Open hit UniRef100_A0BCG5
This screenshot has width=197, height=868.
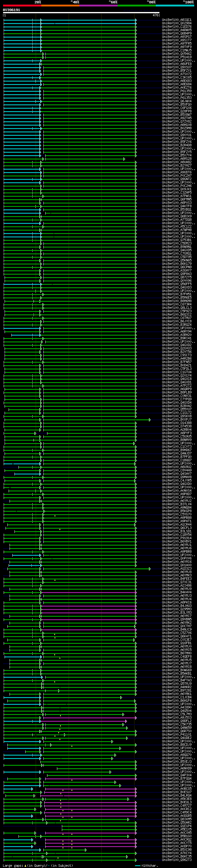point(176,789)
